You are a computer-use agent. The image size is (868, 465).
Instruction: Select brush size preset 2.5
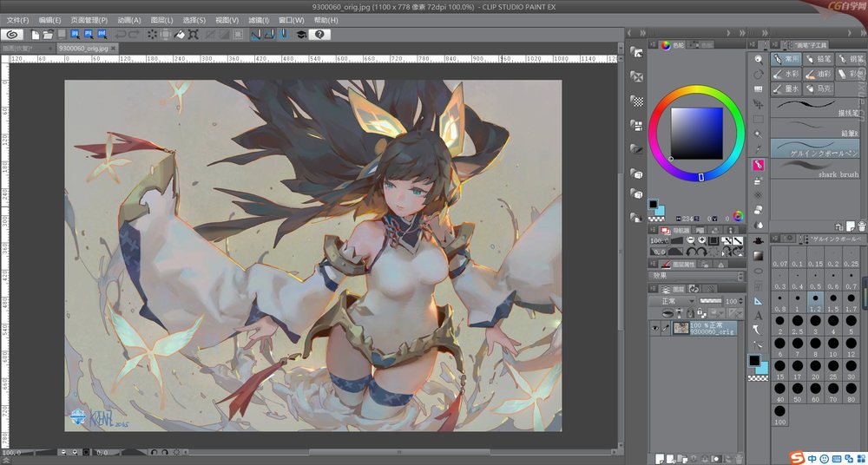pyautogui.click(x=798, y=324)
